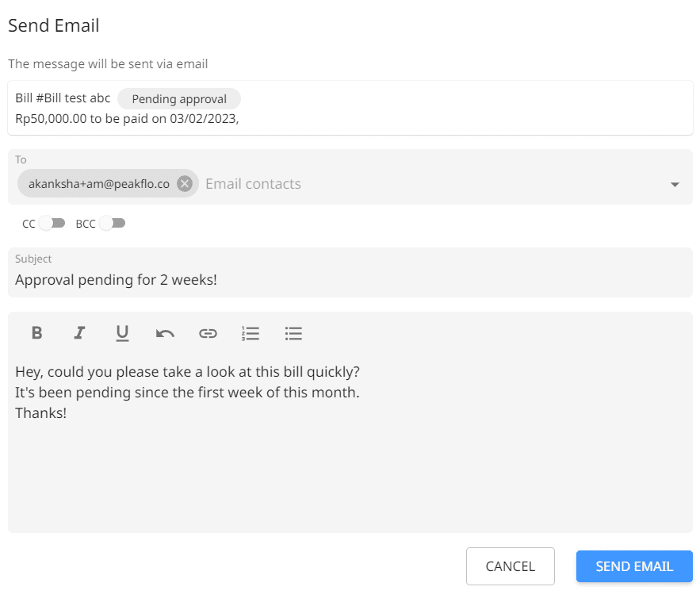Insert a hyperlink using the link icon
The image size is (700, 602).
(x=208, y=333)
